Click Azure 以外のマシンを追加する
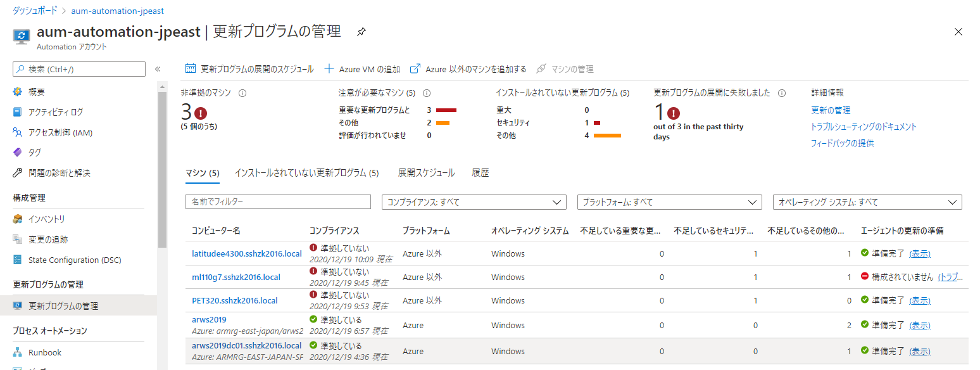 [x=468, y=69]
